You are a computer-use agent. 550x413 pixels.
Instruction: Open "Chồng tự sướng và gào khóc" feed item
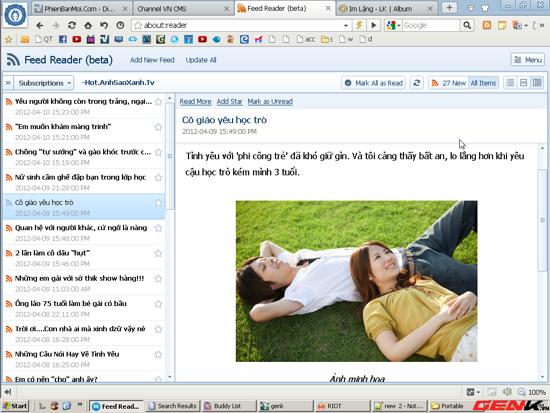(x=83, y=157)
